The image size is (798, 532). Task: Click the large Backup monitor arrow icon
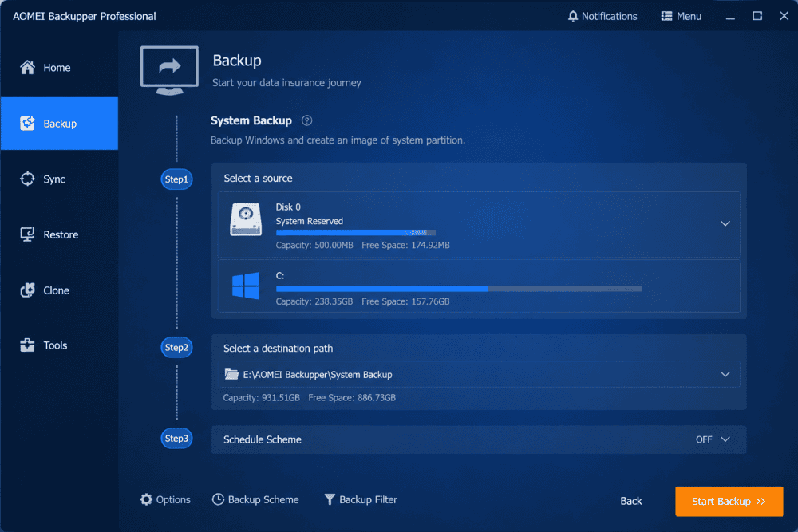[169, 70]
